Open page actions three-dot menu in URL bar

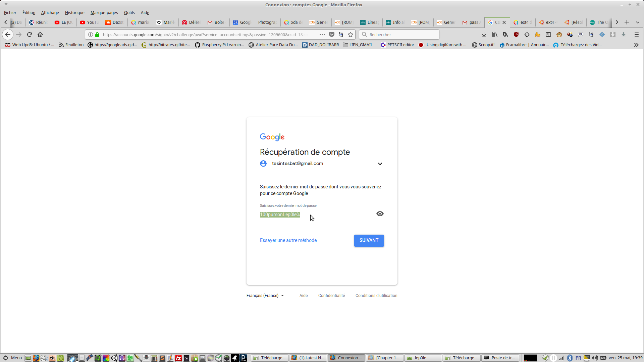[x=322, y=35]
